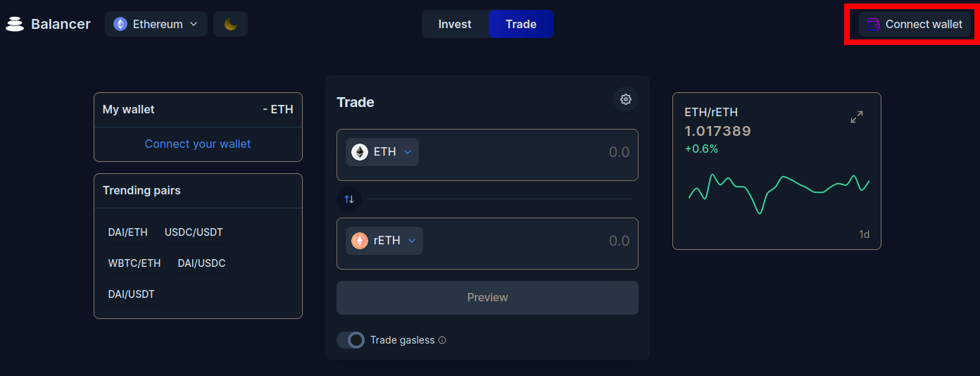Click the rETH token logo icon
This screenshot has width=980, height=376.
coord(360,241)
